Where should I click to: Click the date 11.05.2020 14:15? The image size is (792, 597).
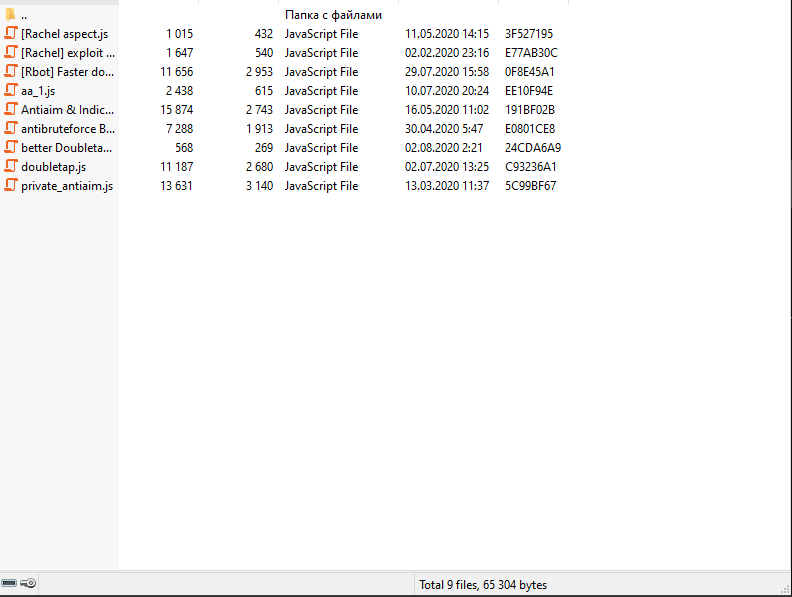click(x=447, y=34)
